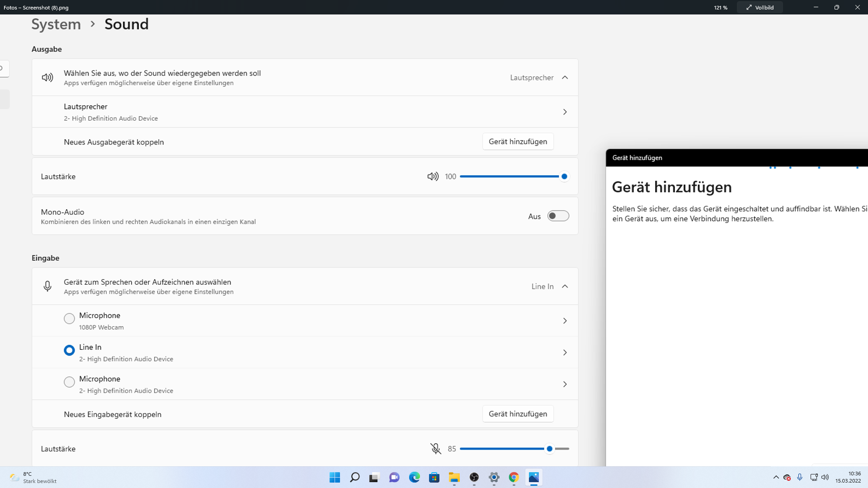Open Lautsprecher device details chevron
Viewport: 868px width, 488px height.
pyautogui.click(x=565, y=112)
